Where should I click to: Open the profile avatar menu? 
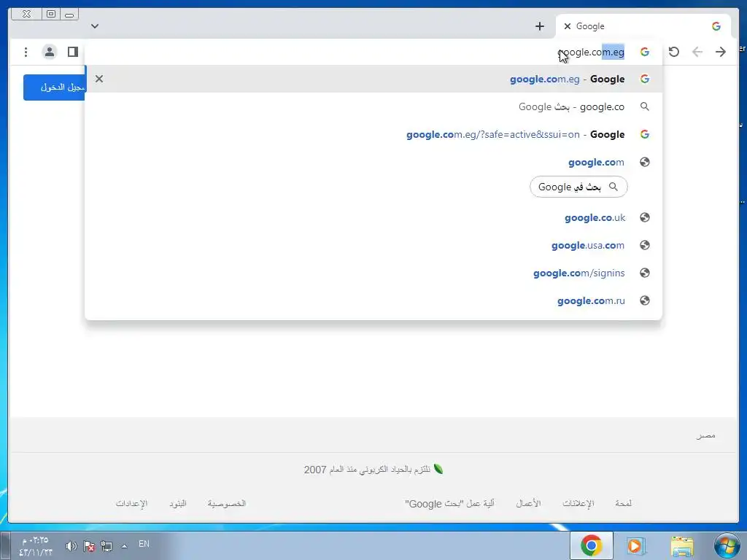[49, 52]
